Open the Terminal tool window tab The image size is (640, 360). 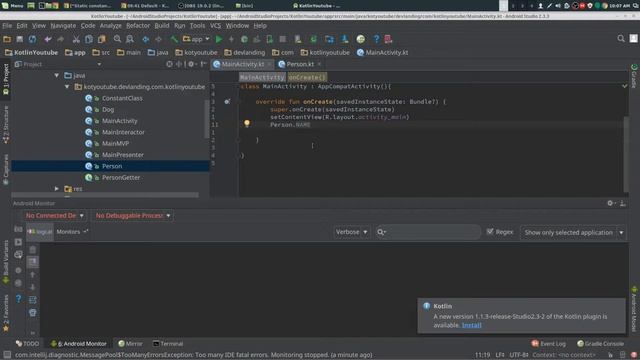click(168, 344)
